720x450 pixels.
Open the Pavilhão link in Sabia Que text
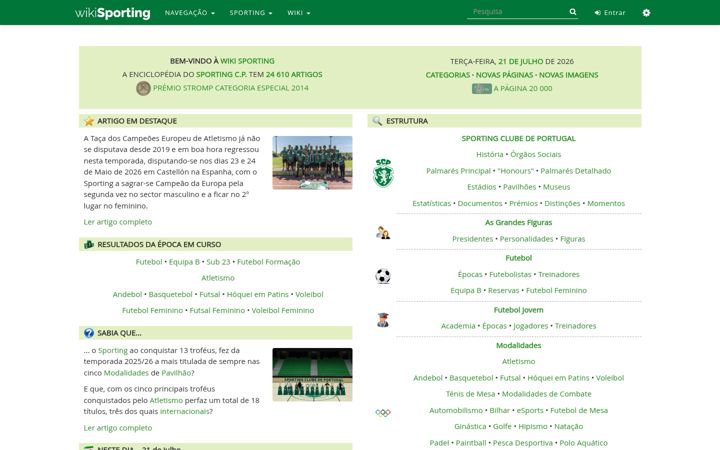coord(176,373)
